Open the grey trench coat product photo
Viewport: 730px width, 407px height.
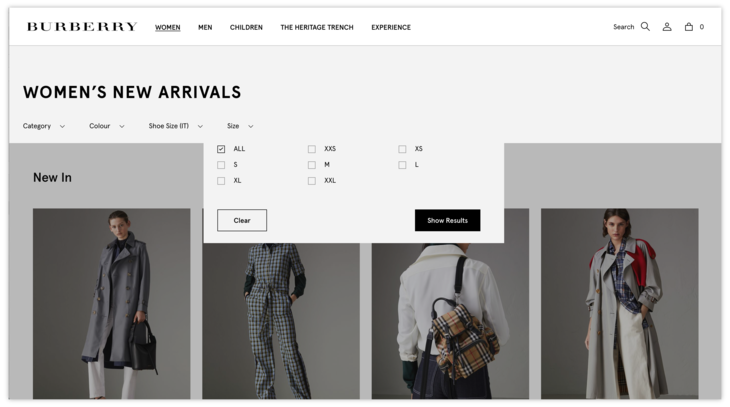[111, 303]
